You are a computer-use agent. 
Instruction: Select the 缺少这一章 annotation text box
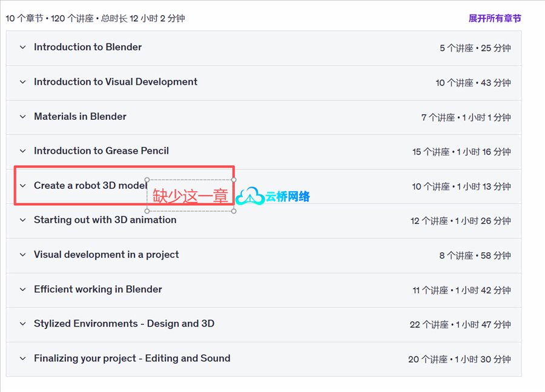coord(190,196)
